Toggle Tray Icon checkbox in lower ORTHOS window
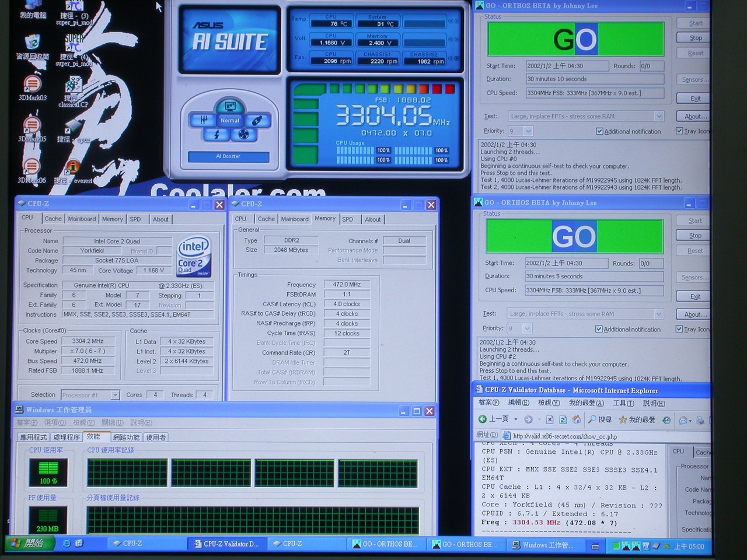This screenshot has width=747, height=560. (679, 328)
